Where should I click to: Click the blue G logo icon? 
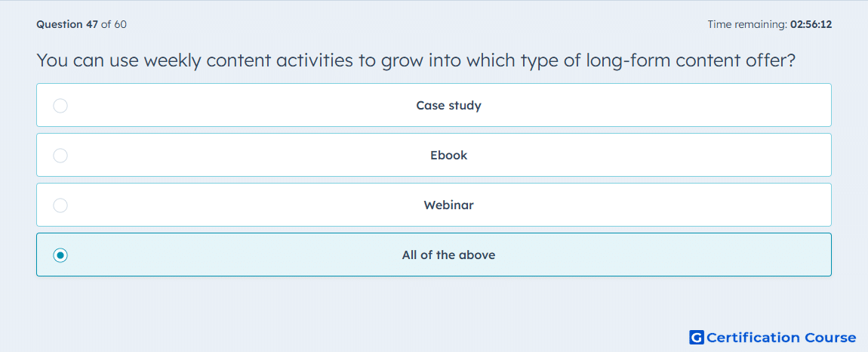pyautogui.click(x=697, y=337)
